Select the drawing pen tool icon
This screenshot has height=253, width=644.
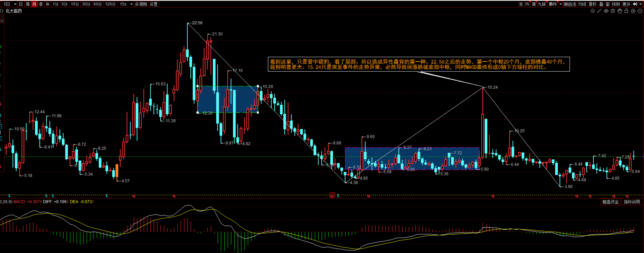[x=599, y=11]
